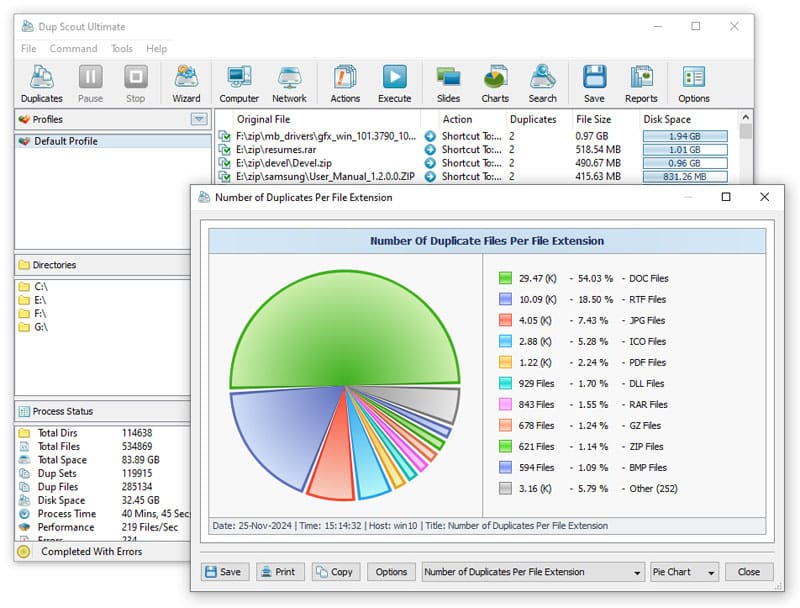
Task: Click the Process Status panel icon
Action: pyautogui.click(x=24, y=411)
